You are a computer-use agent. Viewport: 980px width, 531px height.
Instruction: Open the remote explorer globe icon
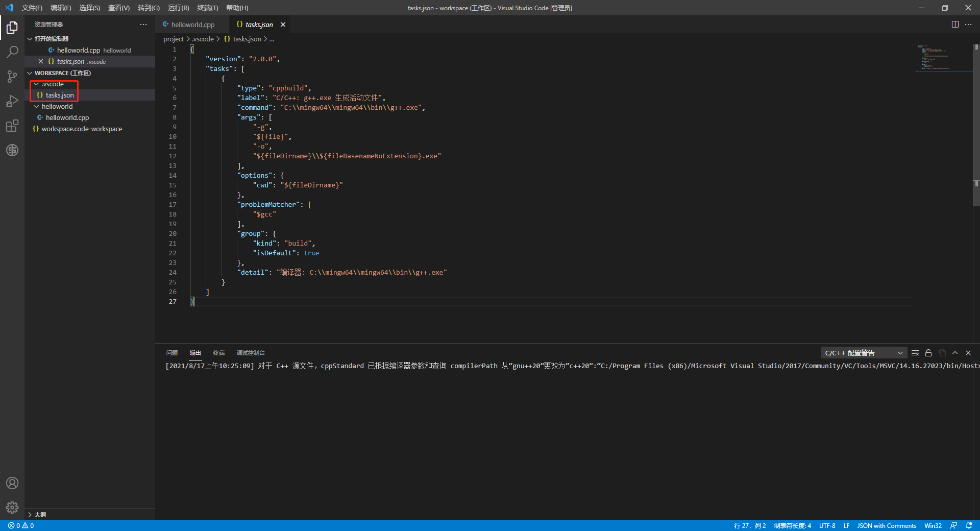pyautogui.click(x=12, y=150)
